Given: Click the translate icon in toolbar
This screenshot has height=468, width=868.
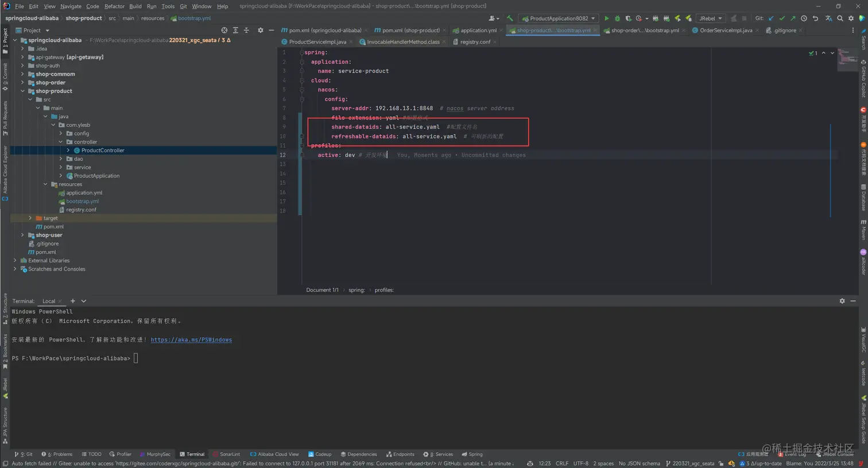Looking at the screenshot, I should pos(828,18).
